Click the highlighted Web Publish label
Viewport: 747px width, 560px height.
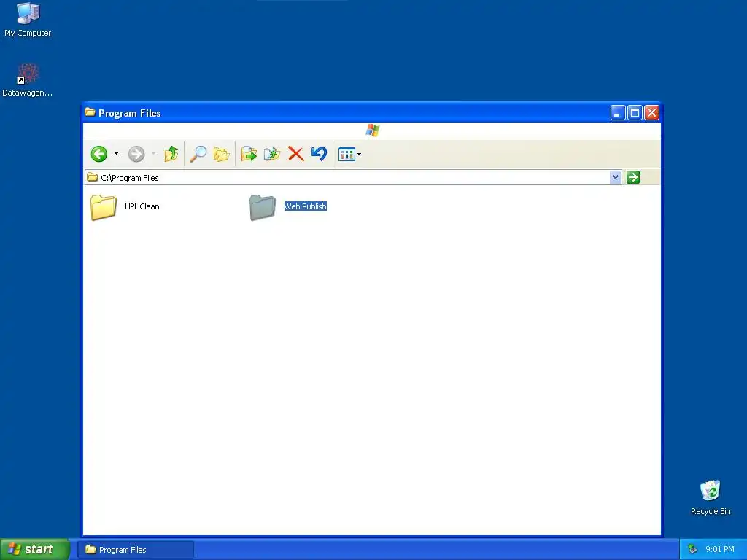(x=306, y=206)
